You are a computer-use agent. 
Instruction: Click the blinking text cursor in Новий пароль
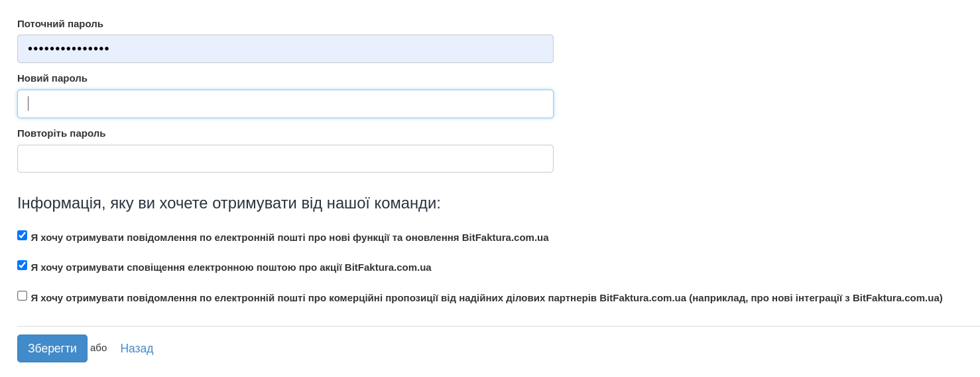point(29,104)
